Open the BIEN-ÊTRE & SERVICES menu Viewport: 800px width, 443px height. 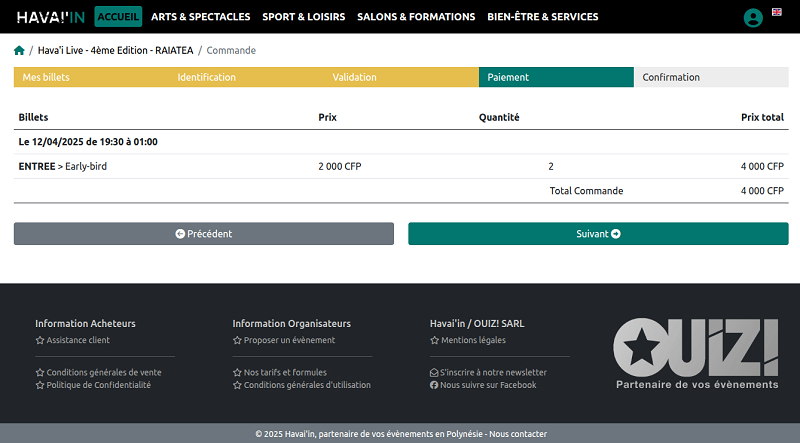542,17
